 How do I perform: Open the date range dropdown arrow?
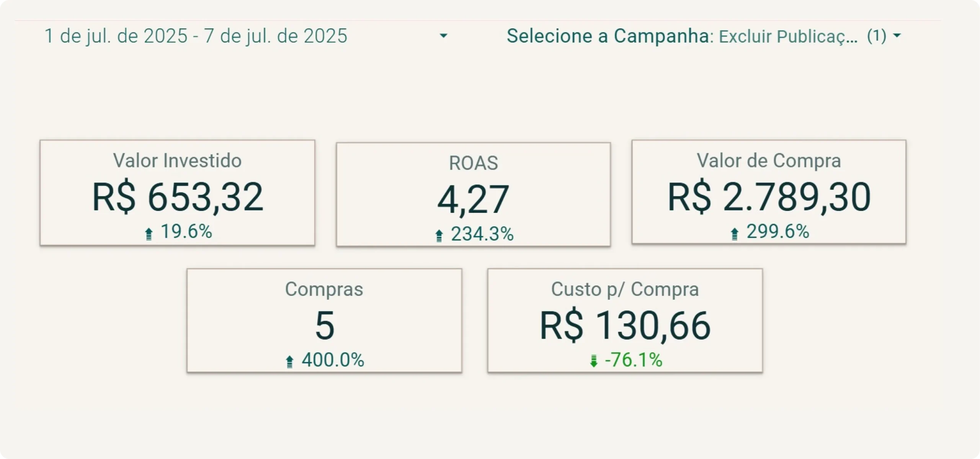click(443, 36)
